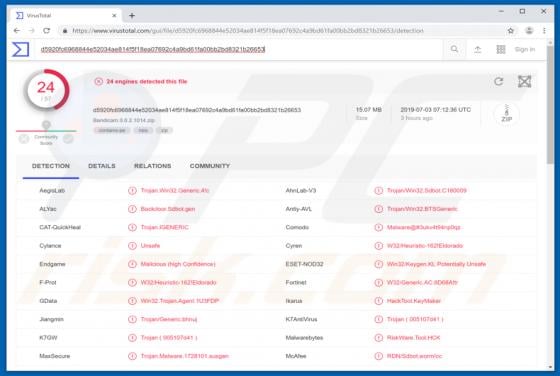The image size is (560, 376).
Task: Close the VirusTotal browser tab
Action: pyautogui.click(x=114, y=15)
